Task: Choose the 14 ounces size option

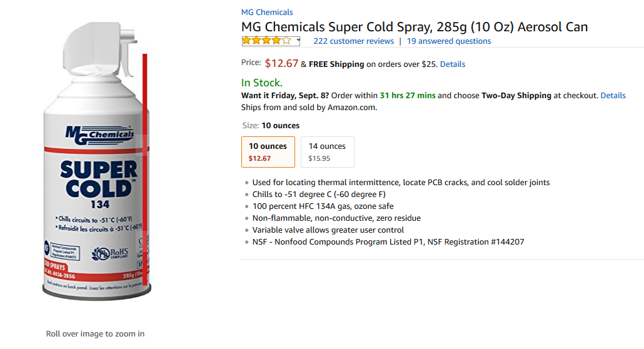Action: point(327,151)
